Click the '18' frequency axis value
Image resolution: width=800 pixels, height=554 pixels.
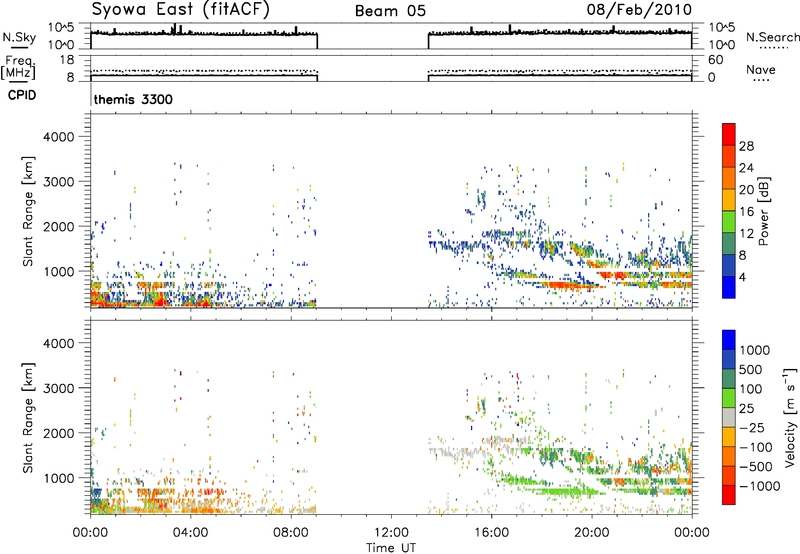click(67, 60)
